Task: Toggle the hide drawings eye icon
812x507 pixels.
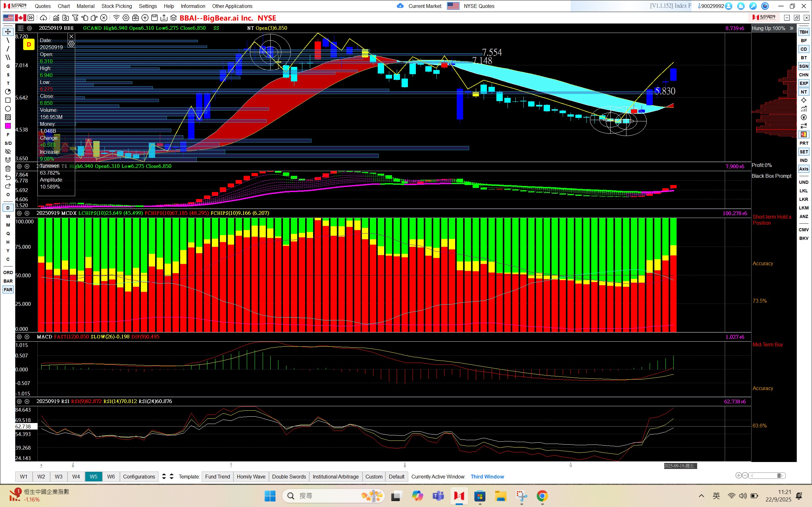Action: (x=8, y=151)
